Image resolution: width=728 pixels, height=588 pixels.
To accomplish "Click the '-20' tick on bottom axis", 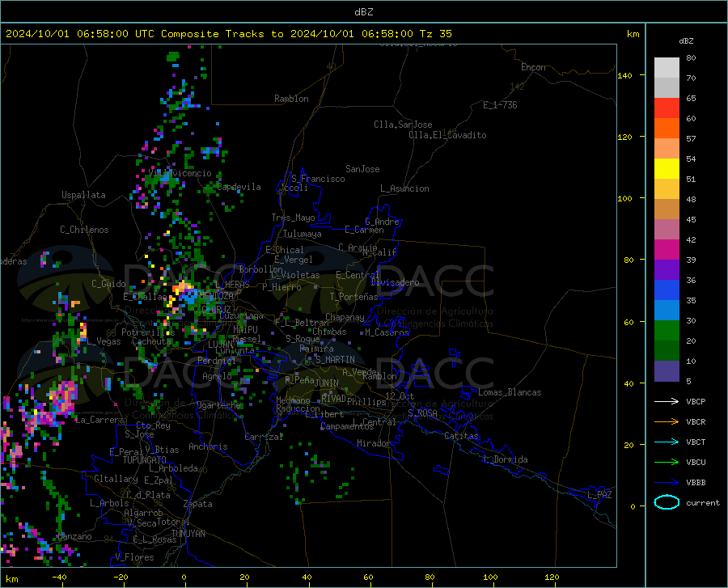I will pos(121,577).
